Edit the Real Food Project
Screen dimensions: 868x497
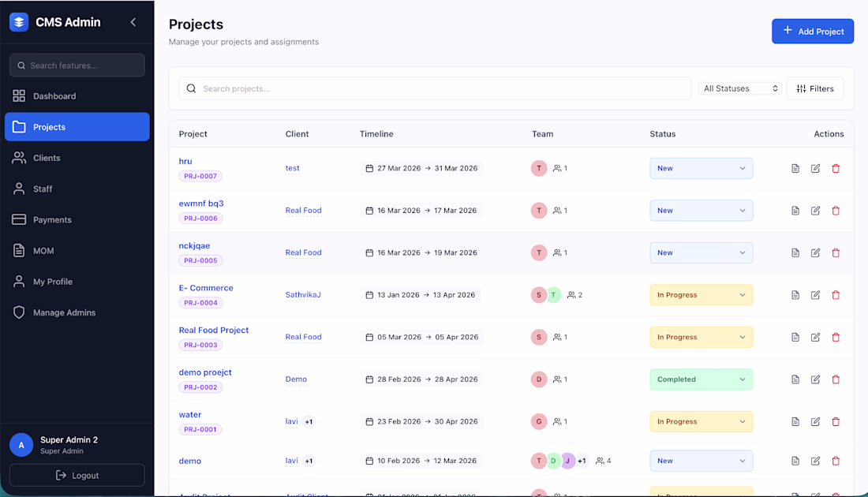[815, 337]
